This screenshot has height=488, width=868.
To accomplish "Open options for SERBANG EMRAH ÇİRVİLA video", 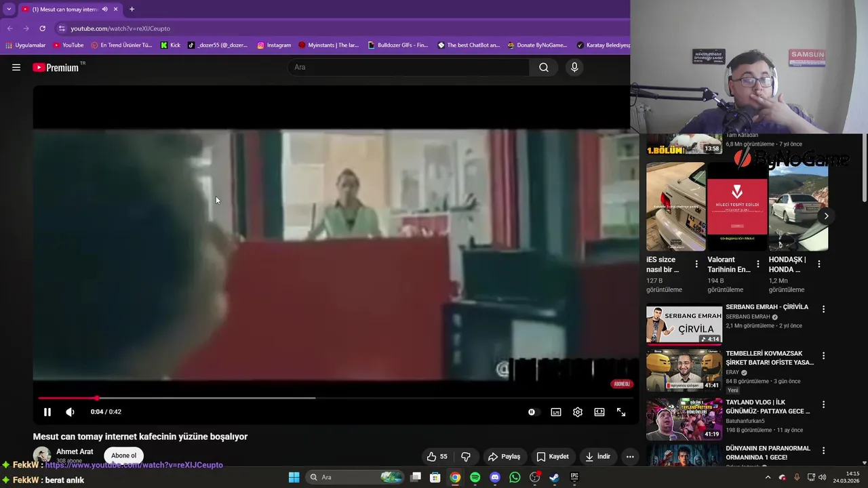I will pos(824,309).
